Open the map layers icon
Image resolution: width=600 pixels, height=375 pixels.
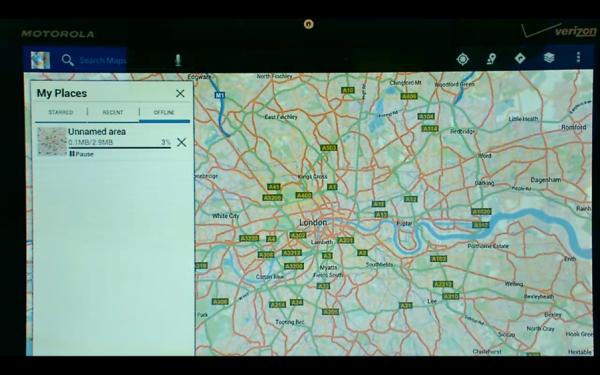(x=549, y=58)
